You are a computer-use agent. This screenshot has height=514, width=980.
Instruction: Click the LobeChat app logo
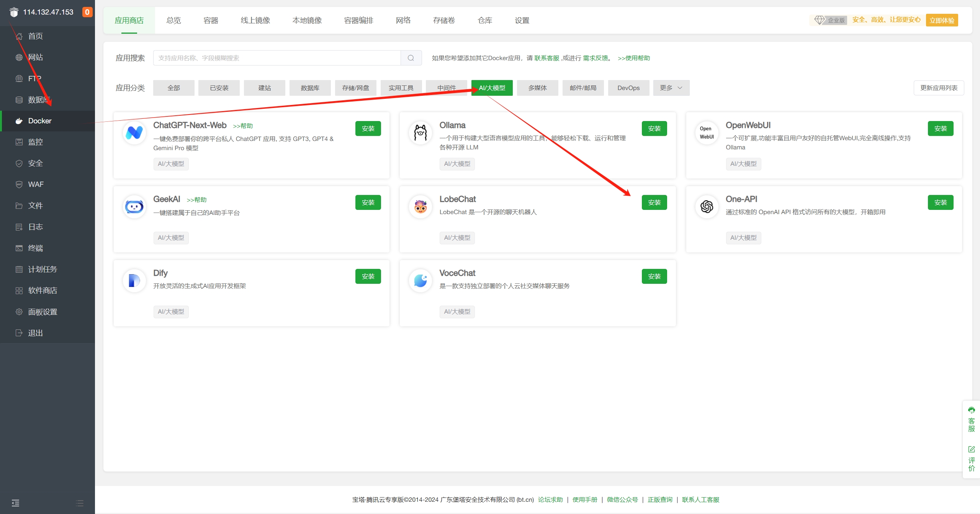pos(420,207)
